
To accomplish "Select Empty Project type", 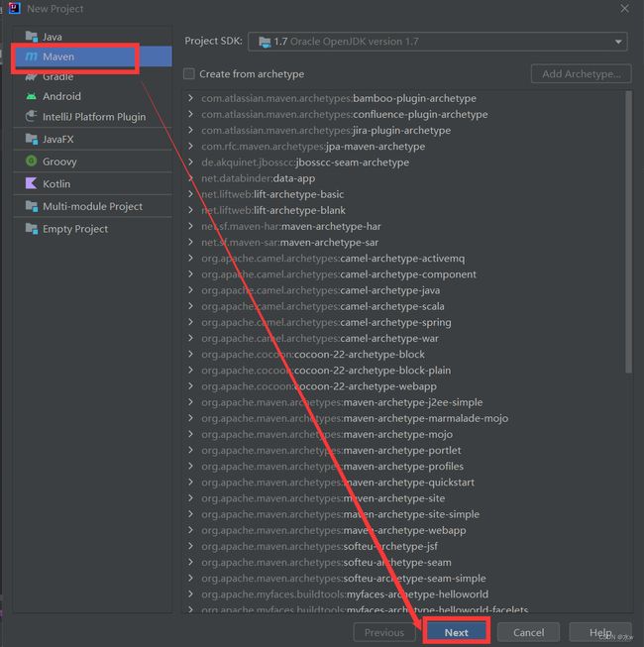I will click(93, 229).
